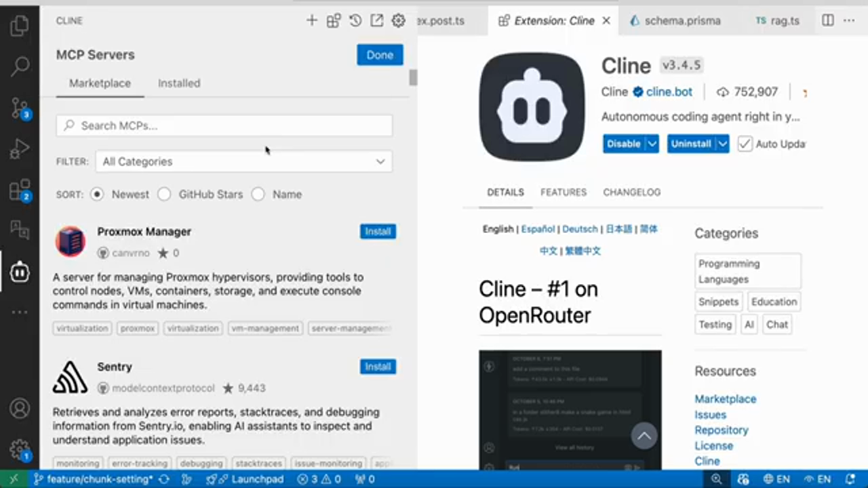868x488 pixels.
Task: Select the GitHub Stars sort option
Action: click(x=164, y=194)
